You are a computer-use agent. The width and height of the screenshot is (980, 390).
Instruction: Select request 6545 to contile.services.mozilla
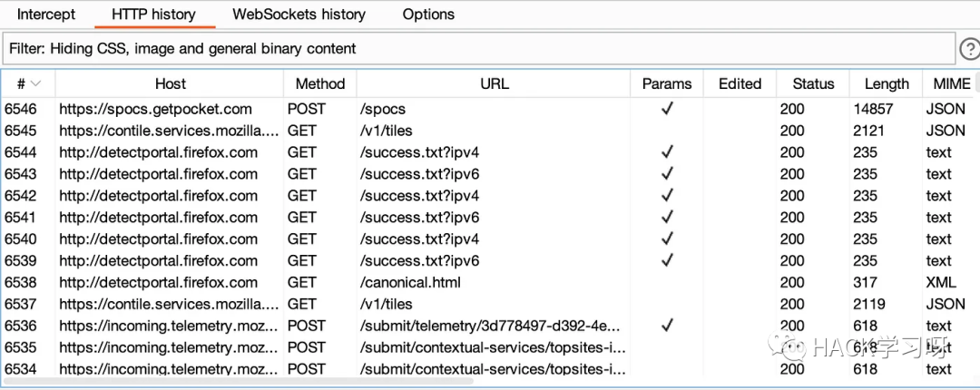tap(169, 131)
